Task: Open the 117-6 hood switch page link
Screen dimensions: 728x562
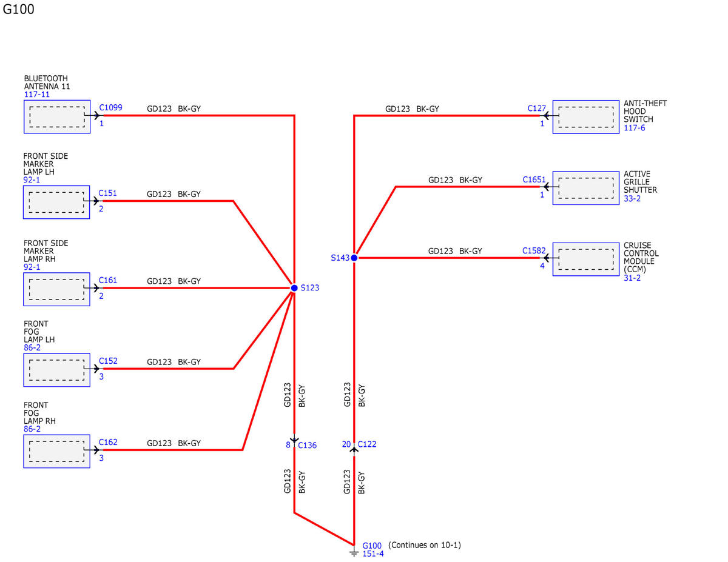Action: coord(634,128)
